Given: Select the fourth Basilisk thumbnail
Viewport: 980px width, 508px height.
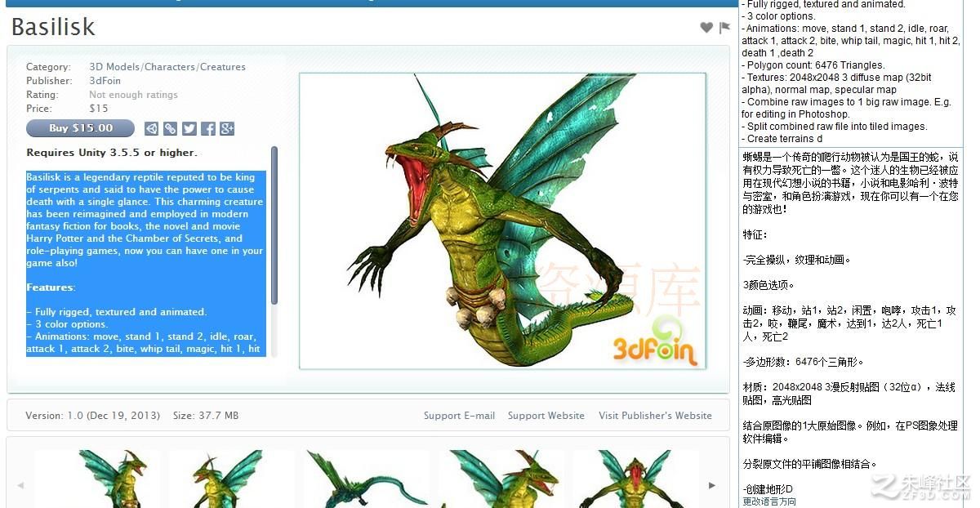Looking at the screenshot, I should (x=501, y=479).
